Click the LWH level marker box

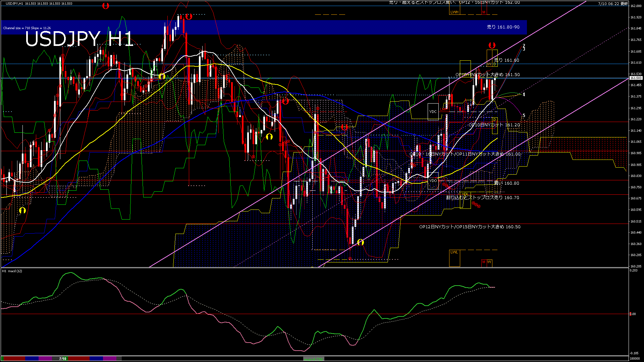(454, 12)
